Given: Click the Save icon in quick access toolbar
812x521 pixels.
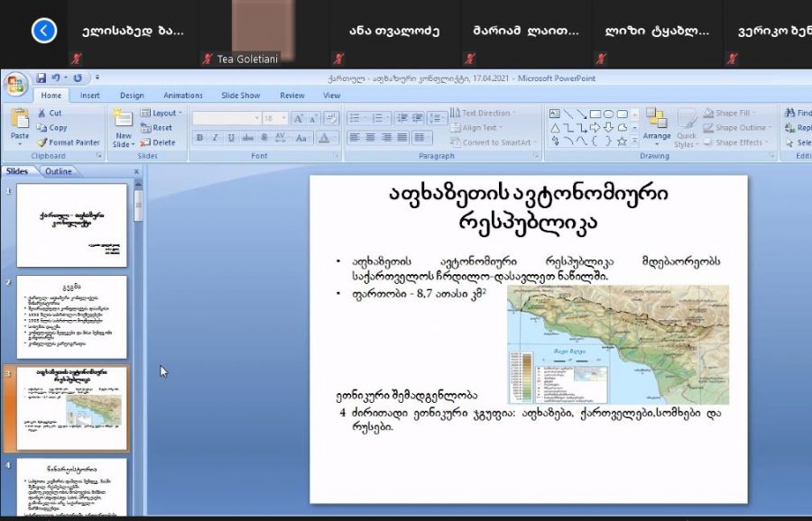Looking at the screenshot, I should [41, 78].
